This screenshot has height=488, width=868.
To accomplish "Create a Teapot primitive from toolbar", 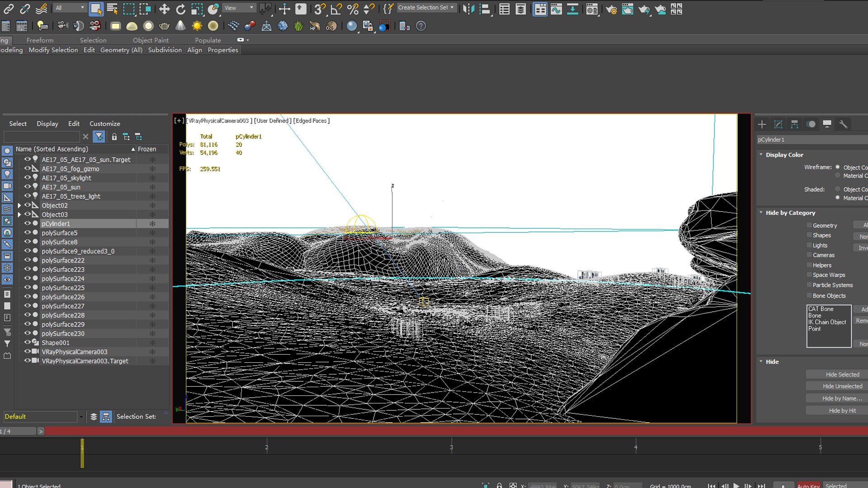I will coord(164,26).
